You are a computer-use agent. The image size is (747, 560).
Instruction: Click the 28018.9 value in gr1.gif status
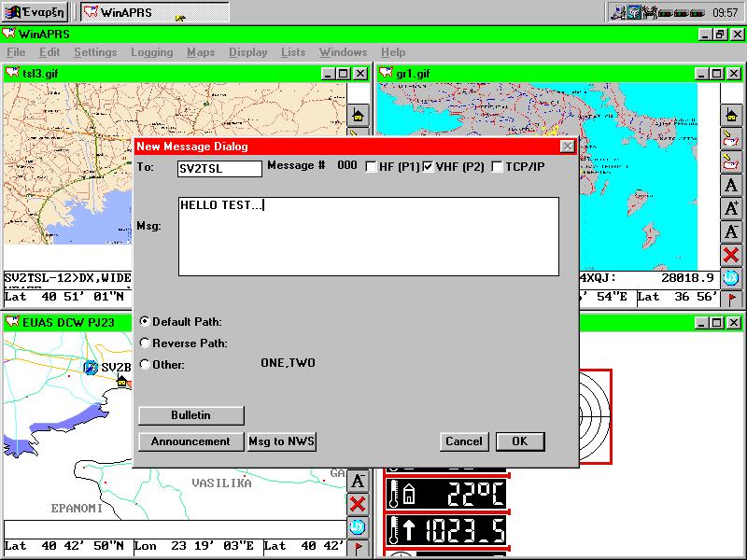(x=687, y=277)
